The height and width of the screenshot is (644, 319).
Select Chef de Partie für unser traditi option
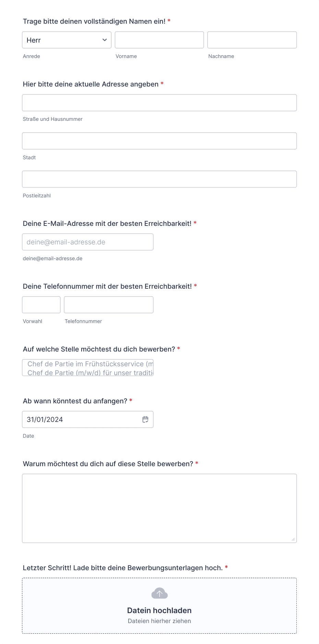pyautogui.click(x=90, y=372)
